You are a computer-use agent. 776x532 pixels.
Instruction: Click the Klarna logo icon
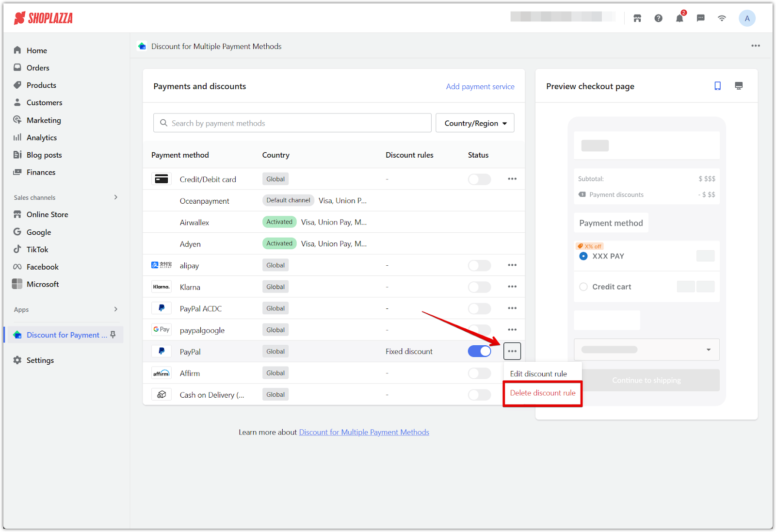tap(162, 287)
